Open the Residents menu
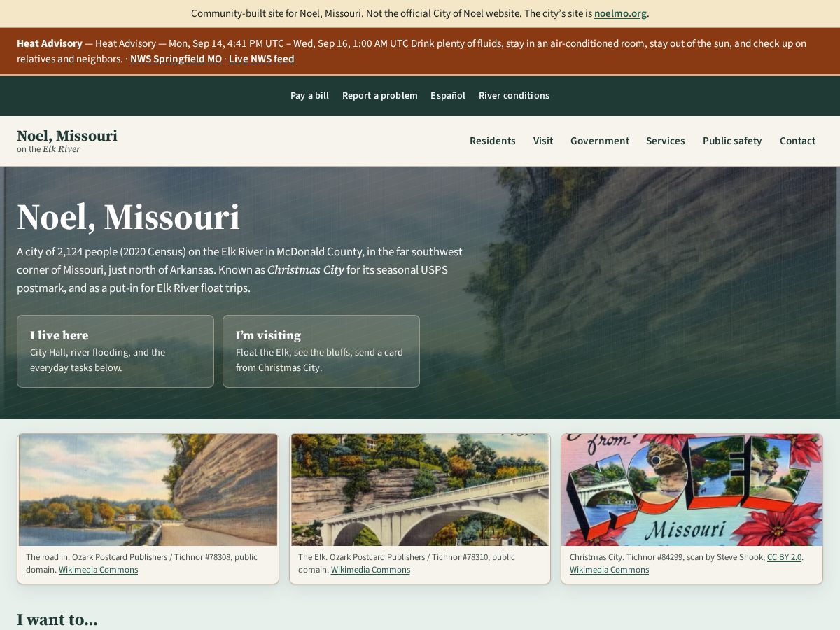 pos(493,141)
